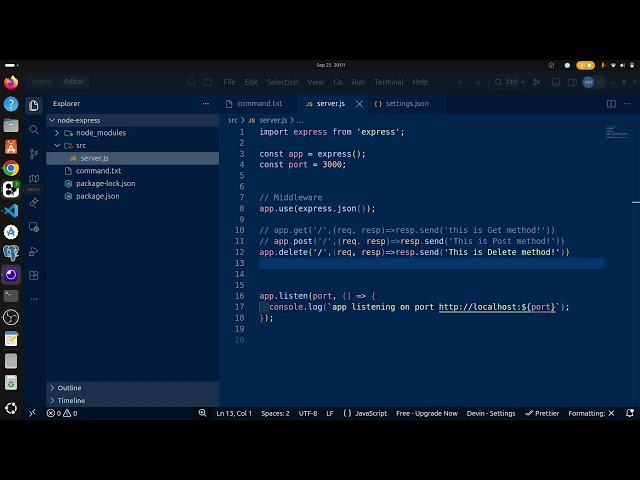Open the Edit menu
This screenshot has width=640, height=480.
[x=251, y=82]
